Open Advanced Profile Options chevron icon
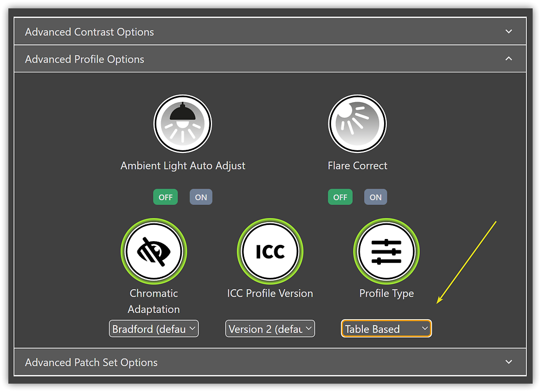 tap(509, 58)
